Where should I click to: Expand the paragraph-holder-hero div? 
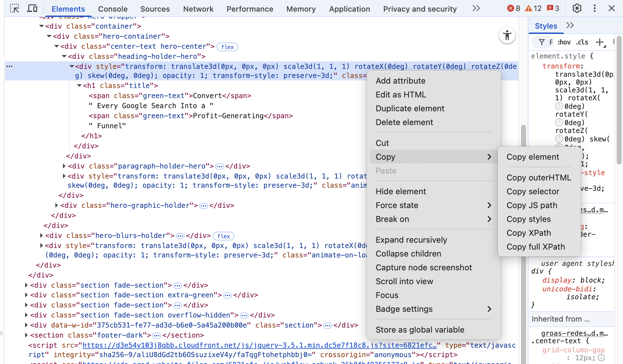pyautogui.click(x=64, y=166)
